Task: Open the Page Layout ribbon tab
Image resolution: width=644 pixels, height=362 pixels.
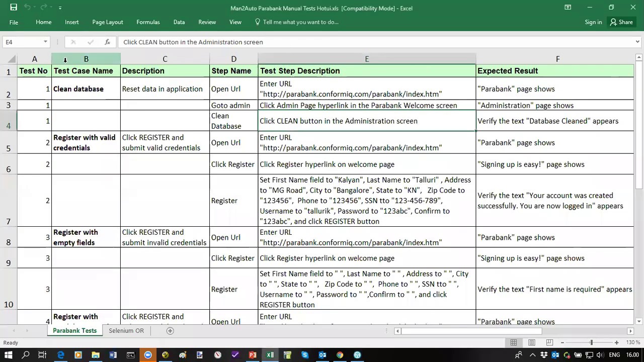Action: click(108, 22)
